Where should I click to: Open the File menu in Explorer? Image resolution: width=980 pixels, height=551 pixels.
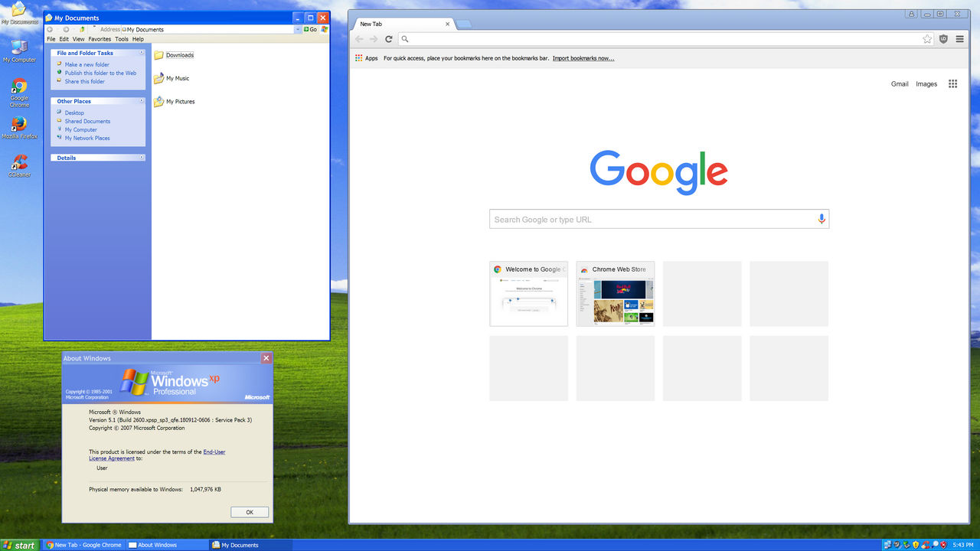coord(51,39)
